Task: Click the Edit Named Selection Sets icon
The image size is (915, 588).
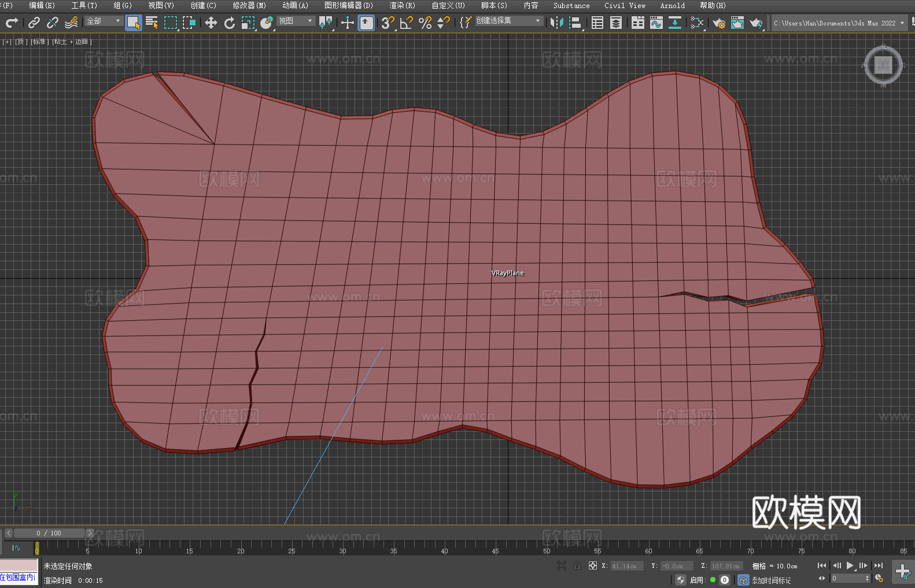Action: tap(466, 23)
